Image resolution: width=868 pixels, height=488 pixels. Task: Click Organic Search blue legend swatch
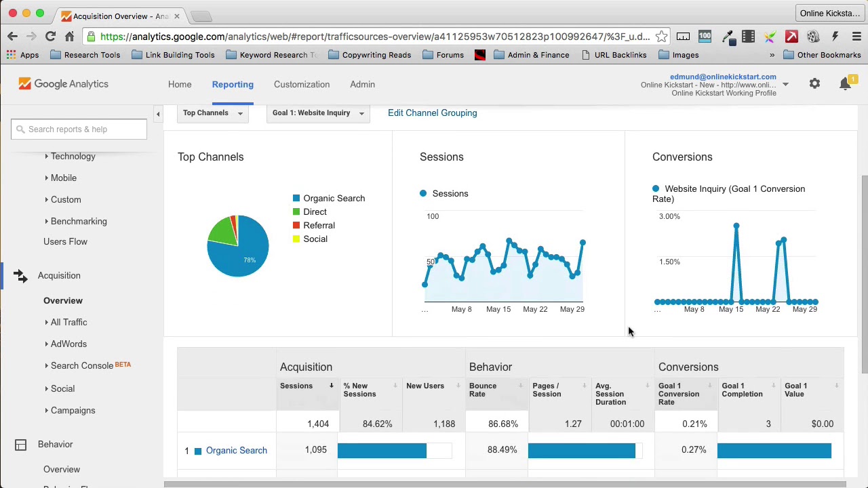(296, 199)
